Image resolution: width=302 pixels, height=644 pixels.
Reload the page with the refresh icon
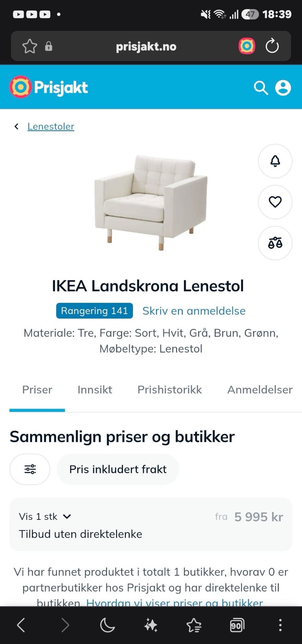(x=272, y=46)
